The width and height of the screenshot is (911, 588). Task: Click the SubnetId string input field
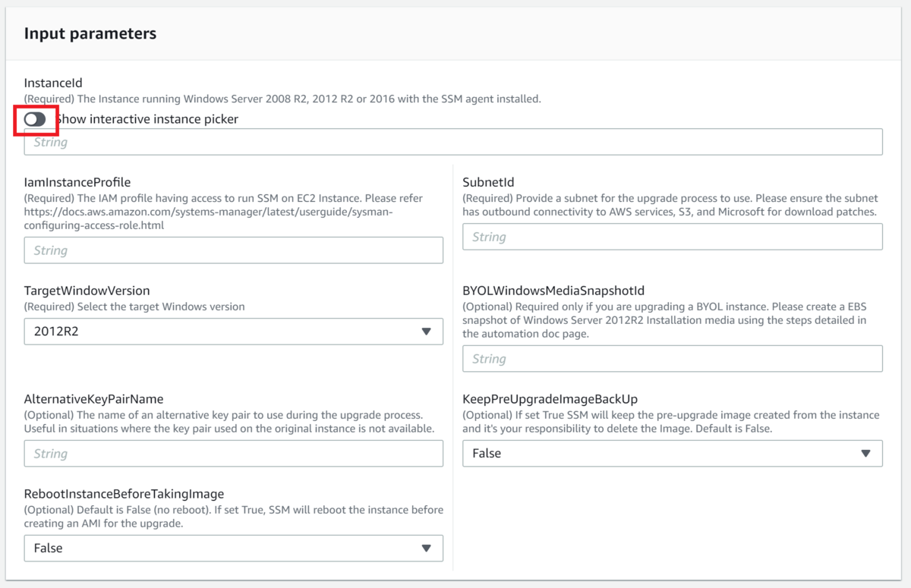point(673,237)
